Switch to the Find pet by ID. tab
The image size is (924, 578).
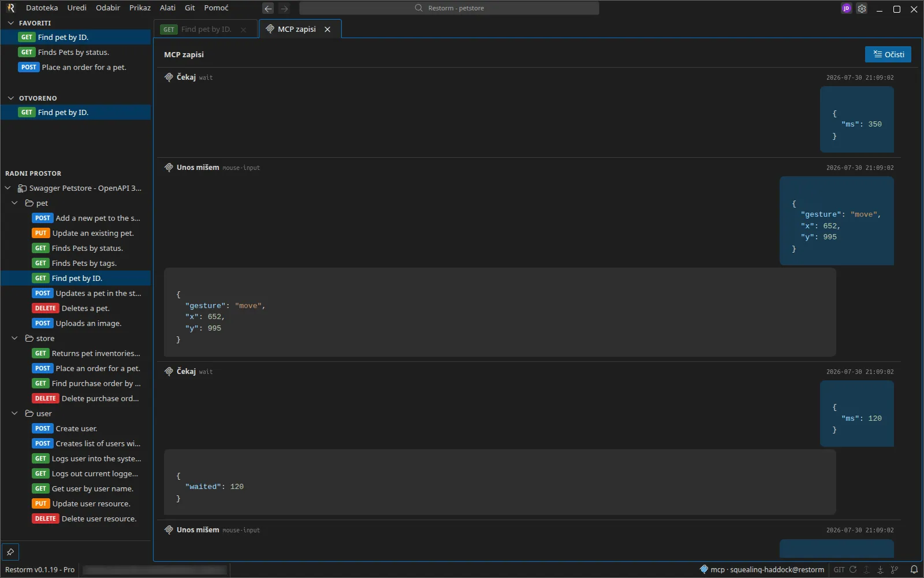pyautogui.click(x=206, y=29)
